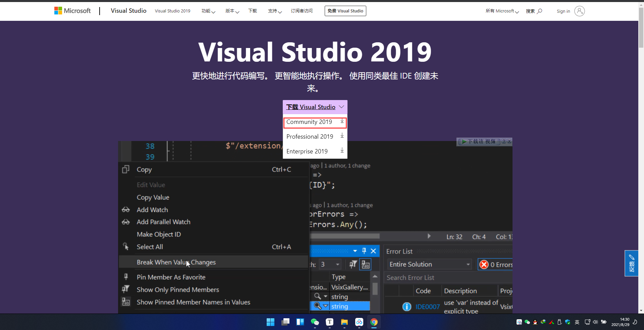The width and height of the screenshot is (644, 330).
Task: Click the Copy icon in context menu
Action: click(126, 169)
